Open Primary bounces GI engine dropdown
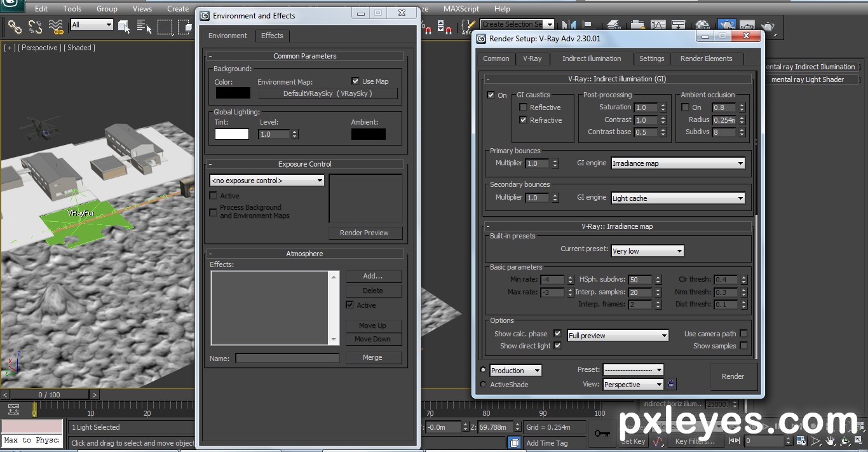Image resolution: width=868 pixels, height=452 pixels. tap(678, 163)
